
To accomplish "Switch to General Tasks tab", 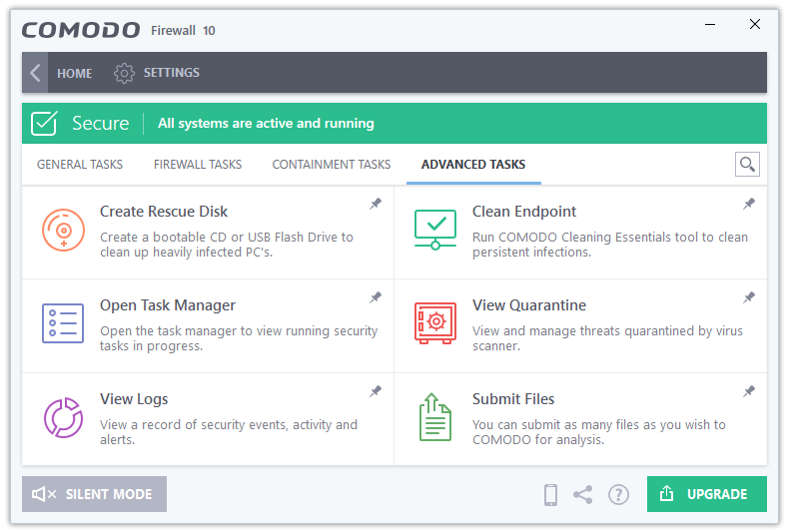I will click(x=80, y=165).
